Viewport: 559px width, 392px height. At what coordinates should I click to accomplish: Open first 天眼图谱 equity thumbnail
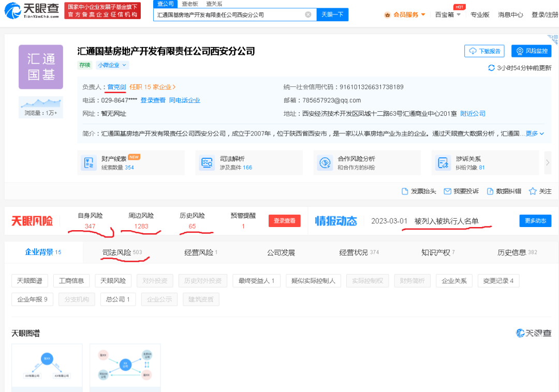click(47, 367)
